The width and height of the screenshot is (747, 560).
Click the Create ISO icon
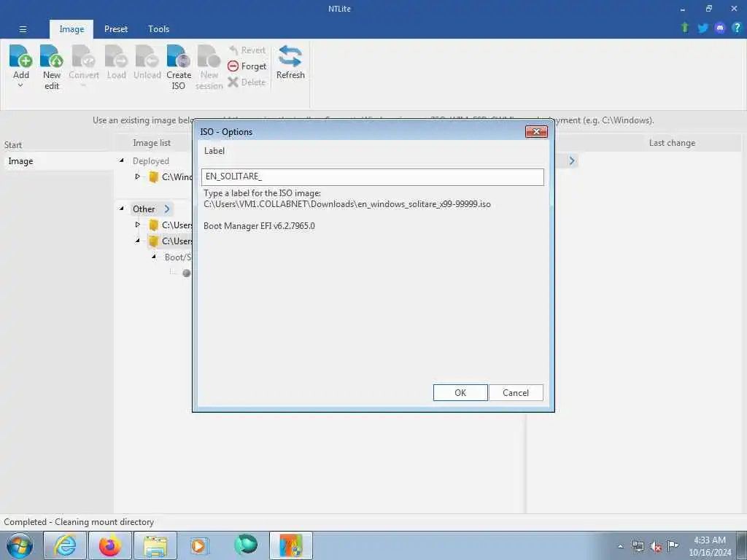pos(179,56)
